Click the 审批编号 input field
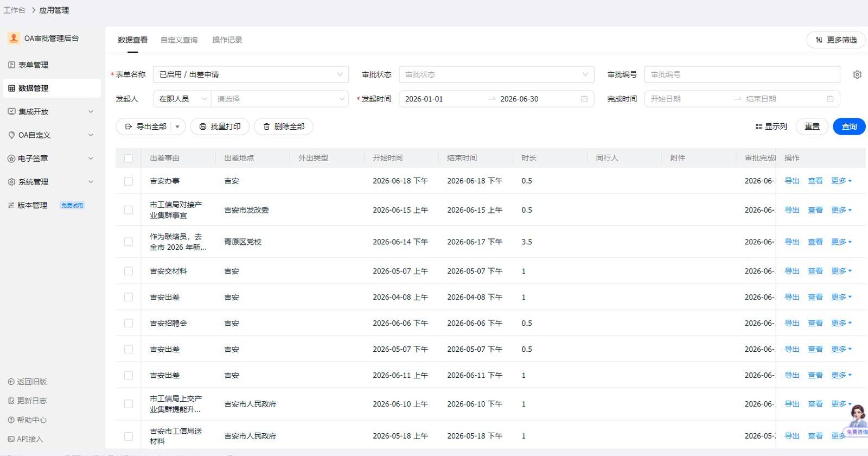868x456 pixels. [742, 74]
